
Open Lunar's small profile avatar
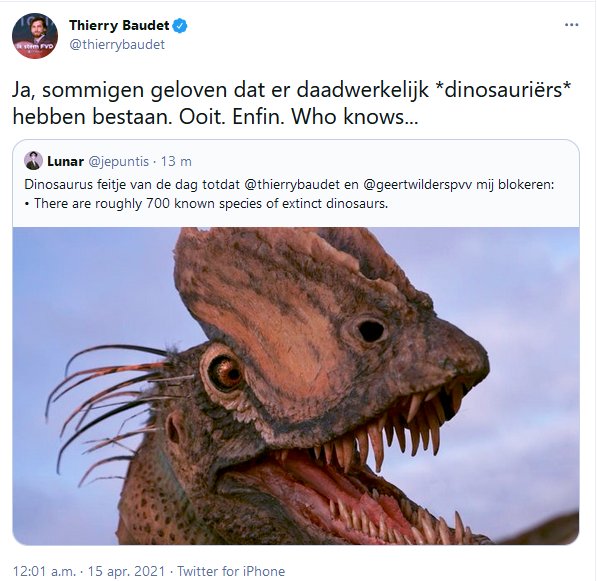coord(33,161)
